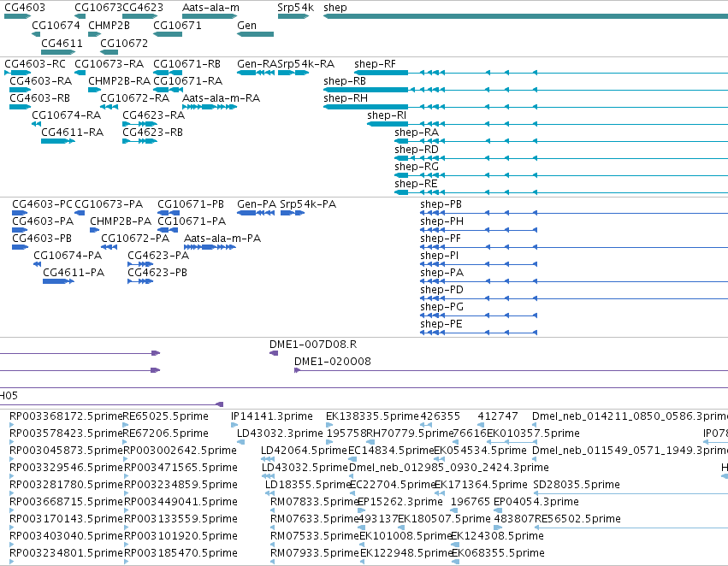The image size is (728, 566).
Task: Click transcript CHMP2B-RA
Action: pyautogui.click(x=119, y=81)
